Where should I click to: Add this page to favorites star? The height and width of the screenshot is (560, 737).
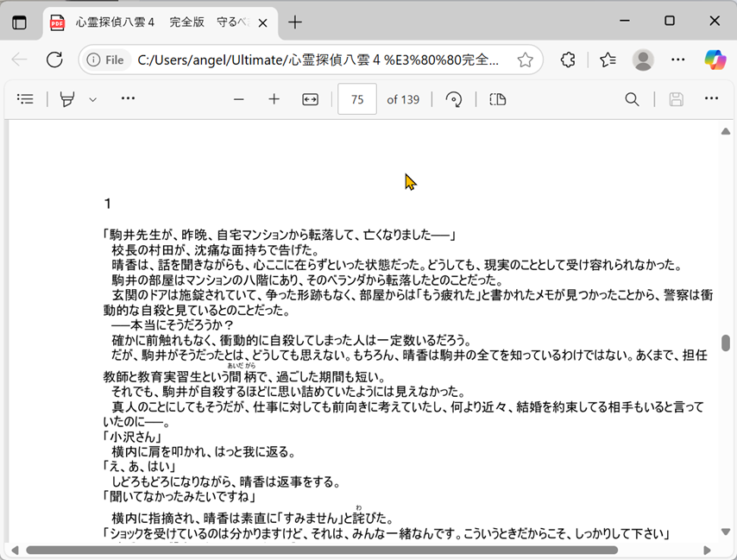(525, 60)
